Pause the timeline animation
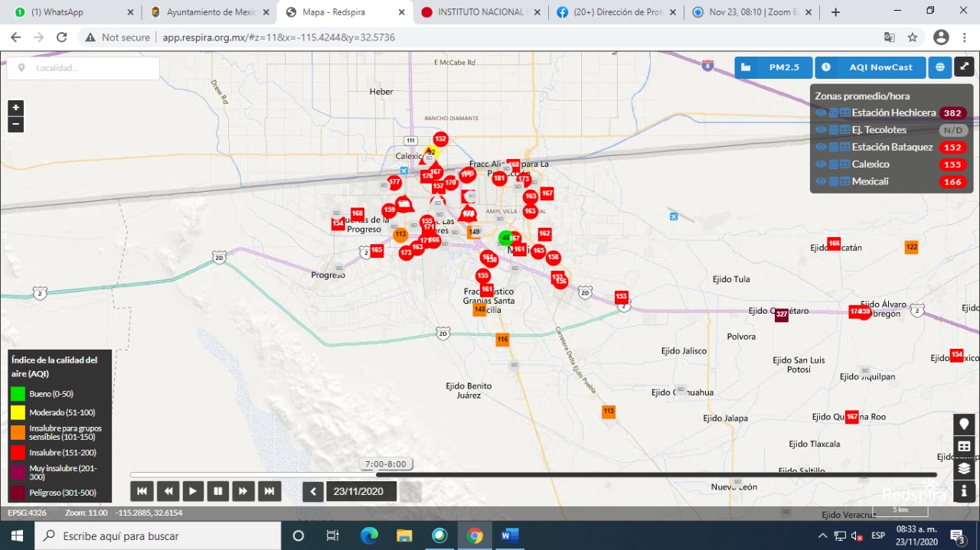This screenshot has height=550, width=980. tap(218, 491)
